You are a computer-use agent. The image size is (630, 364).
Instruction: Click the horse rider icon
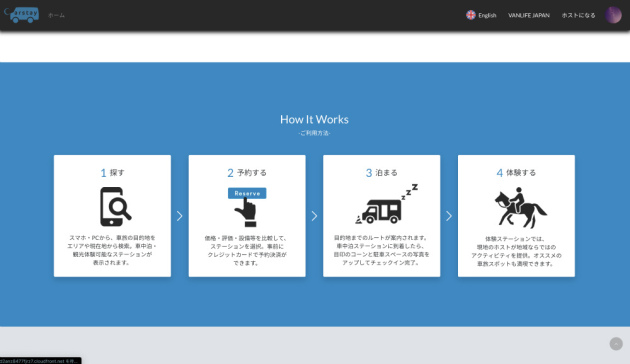[x=520, y=208]
